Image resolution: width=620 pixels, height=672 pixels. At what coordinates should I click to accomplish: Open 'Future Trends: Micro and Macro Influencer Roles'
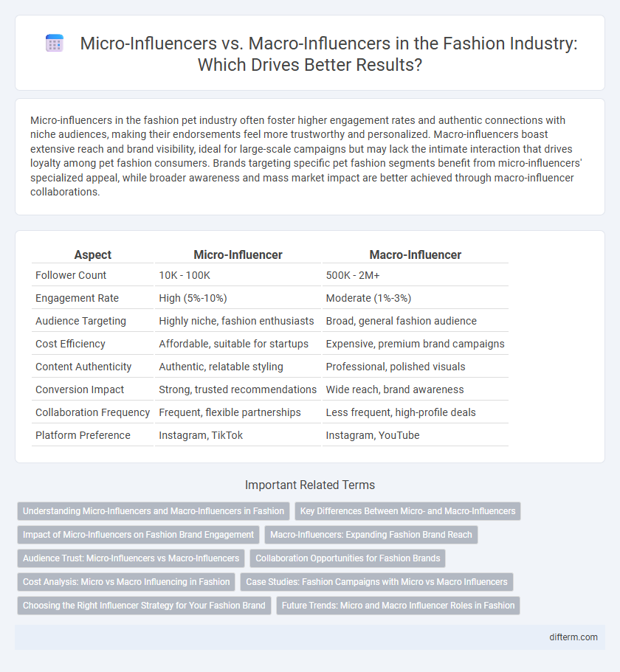tap(399, 605)
